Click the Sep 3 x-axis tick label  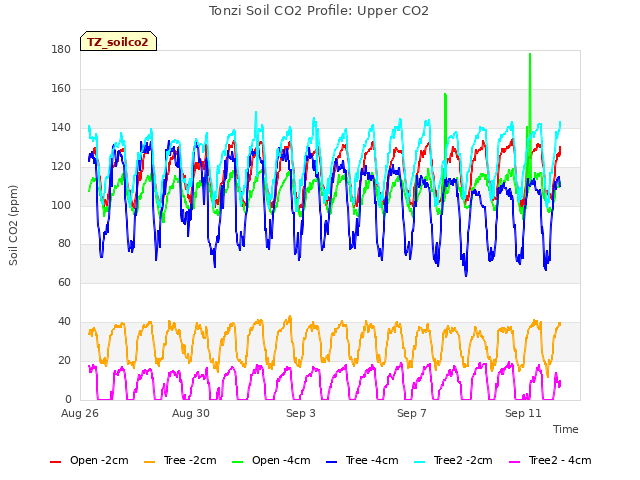point(301,413)
